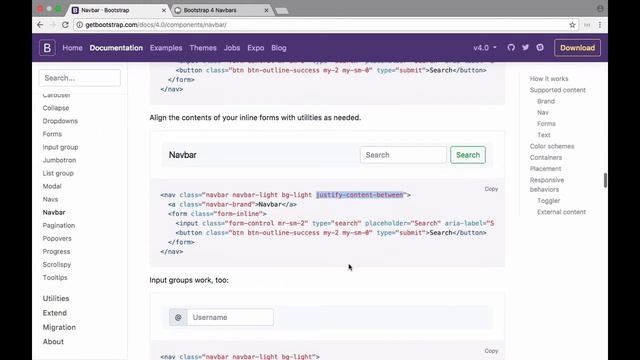This screenshot has width=640, height=360.
Task: Focus the Username input field
Action: point(230,317)
